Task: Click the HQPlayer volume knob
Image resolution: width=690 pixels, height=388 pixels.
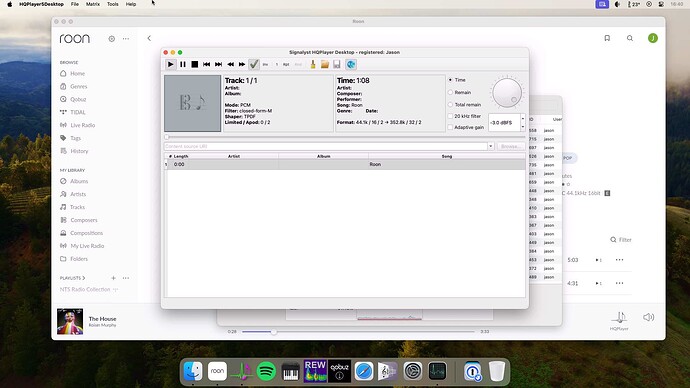Action: pyautogui.click(x=507, y=93)
